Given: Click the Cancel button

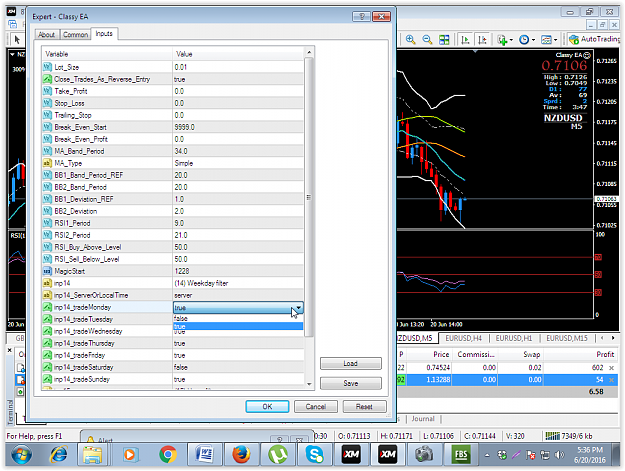Looking at the screenshot, I should 316,406.
